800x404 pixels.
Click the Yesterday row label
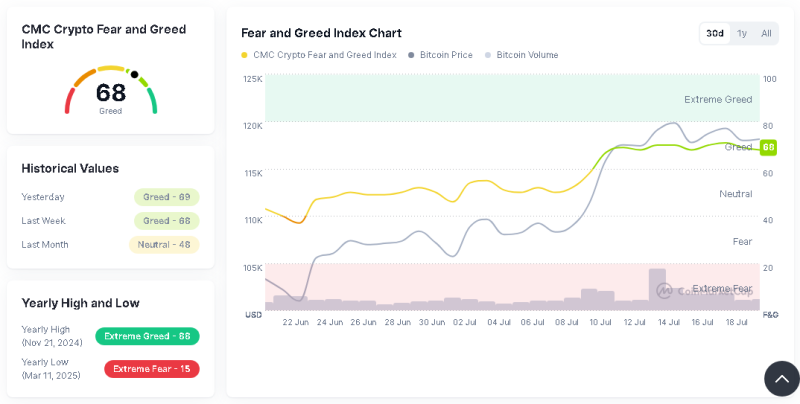[43, 197]
